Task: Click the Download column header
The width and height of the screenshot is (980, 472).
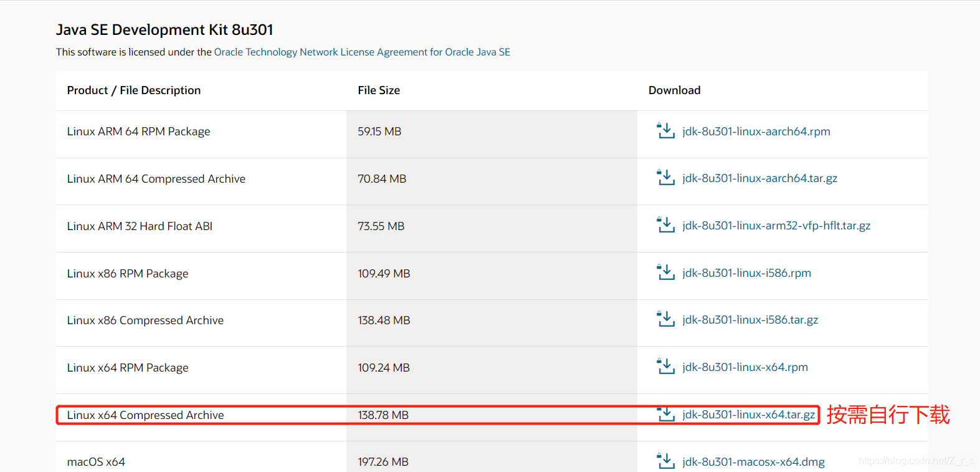Action: (675, 90)
